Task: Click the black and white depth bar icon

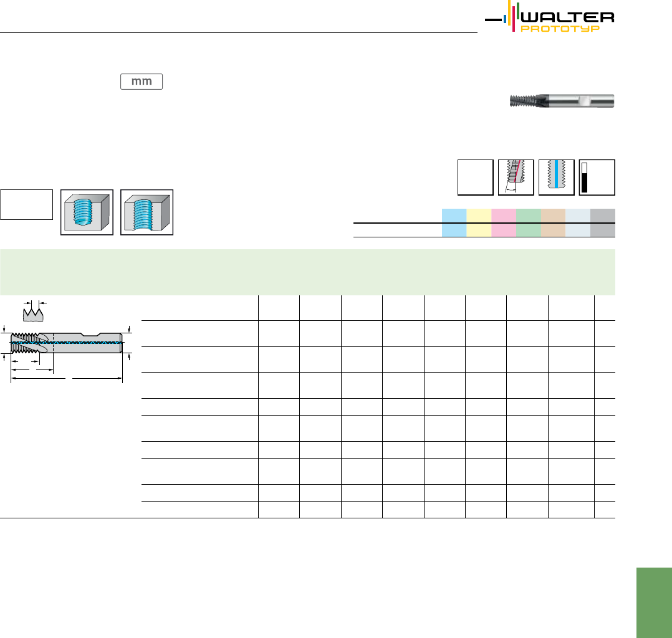Action: click(x=597, y=178)
